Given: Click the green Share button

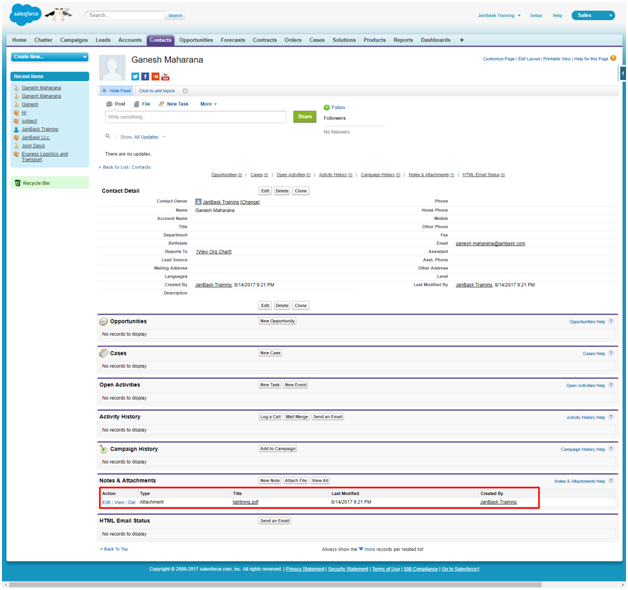Looking at the screenshot, I should [305, 117].
